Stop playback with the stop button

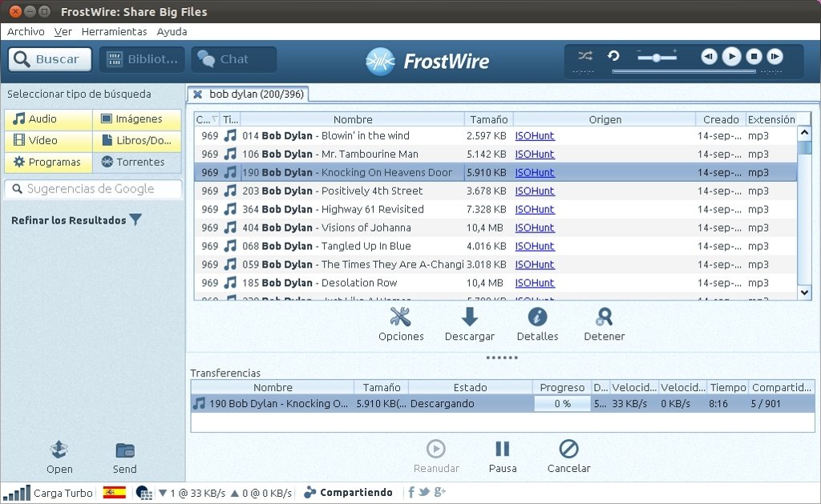point(754,56)
